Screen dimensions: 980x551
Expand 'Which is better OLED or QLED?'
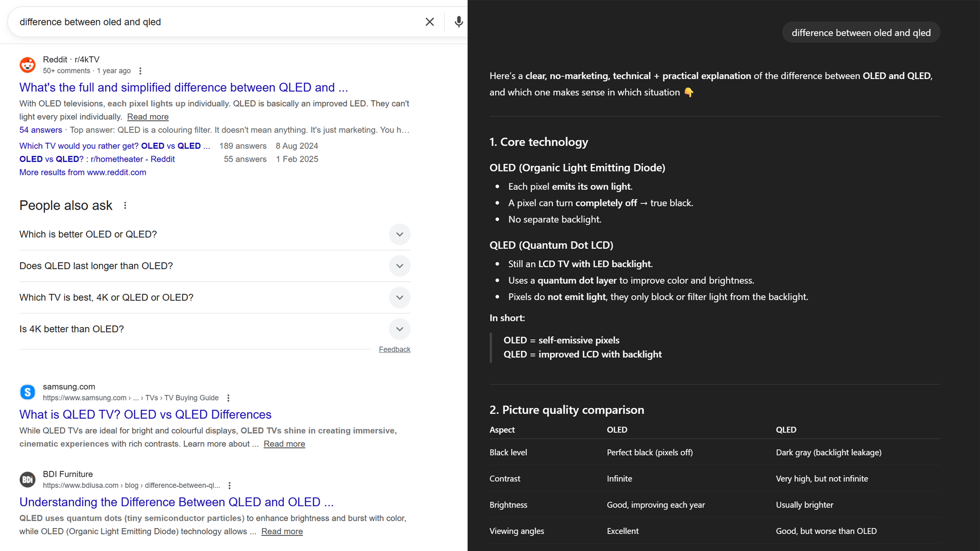(399, 234)
